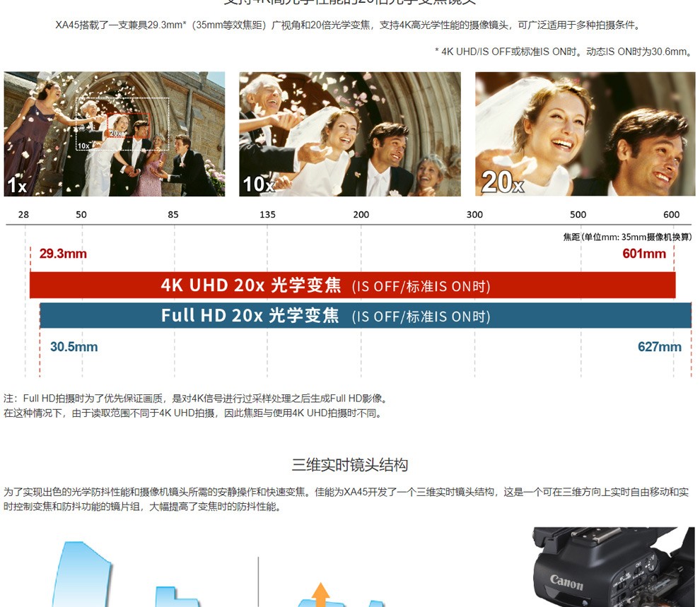Click the 85 mark on focal scale
This screenshot has width=700, height=607.
(173, 215)
